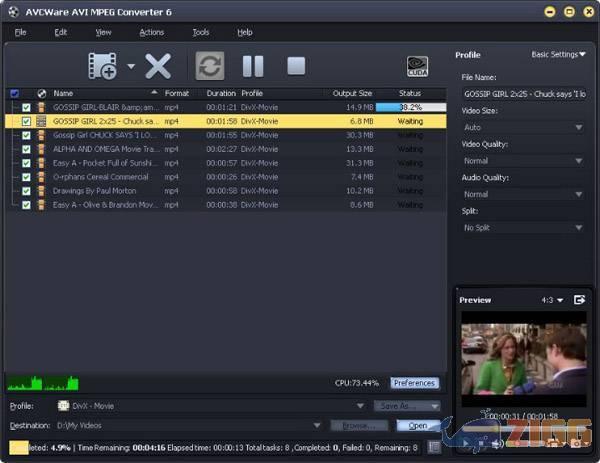Click the File Name input field
The width and height of the screenshot is (600, 463).
point(523,93)
